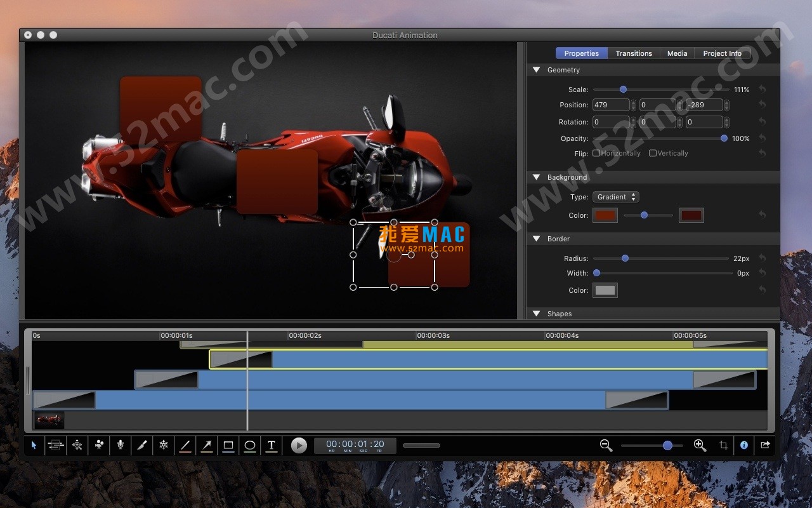This screenshot has height=508, width=812.
Task: Click the crop tool icon
Action: pyautogui.click(x=723, y=446)
